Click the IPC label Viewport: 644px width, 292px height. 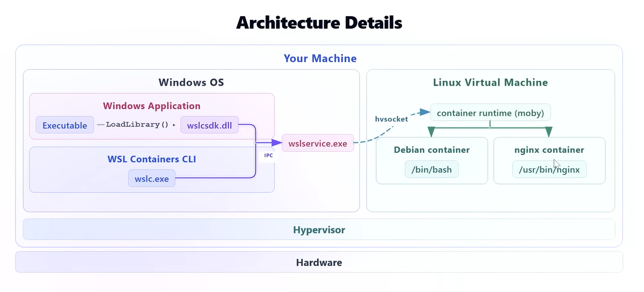click(268, 155)
